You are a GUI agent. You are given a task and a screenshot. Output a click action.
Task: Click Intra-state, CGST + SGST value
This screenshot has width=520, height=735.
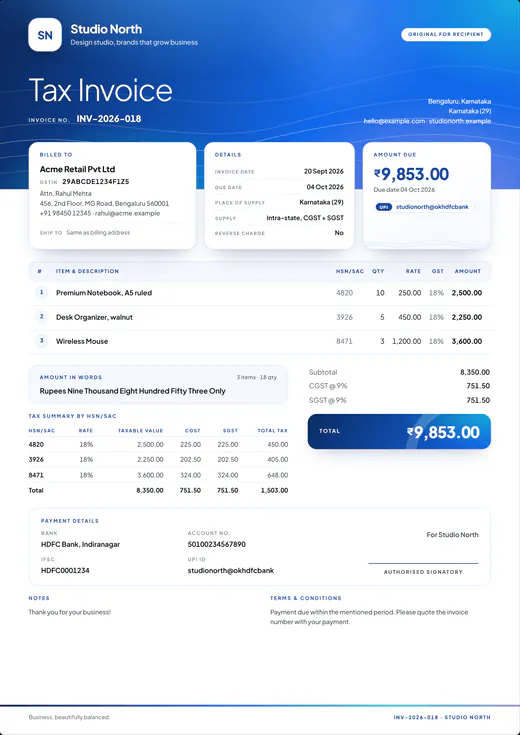point(305,218)
